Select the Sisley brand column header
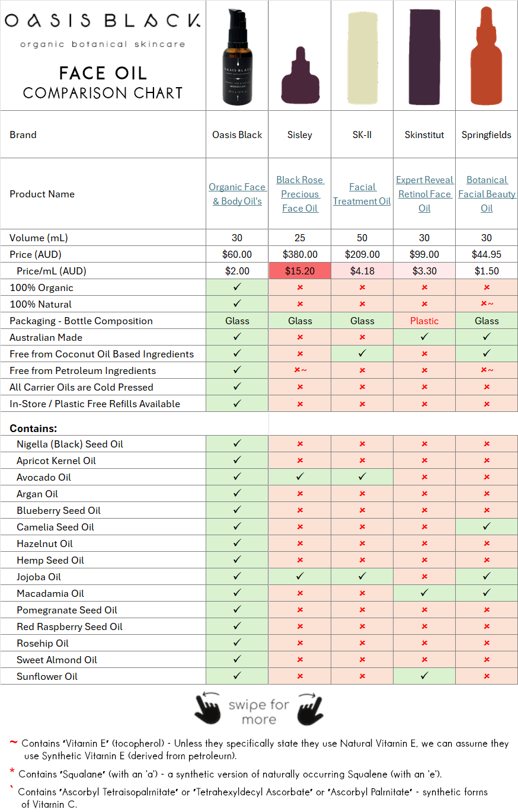Viewport: 518px width, 812px height. tap(299, 135)
